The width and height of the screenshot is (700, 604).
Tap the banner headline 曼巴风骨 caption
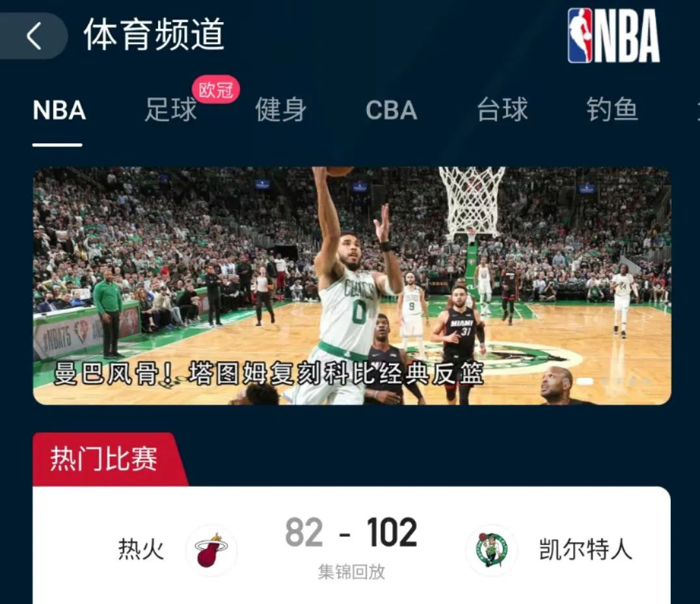[x=269, y=374]
